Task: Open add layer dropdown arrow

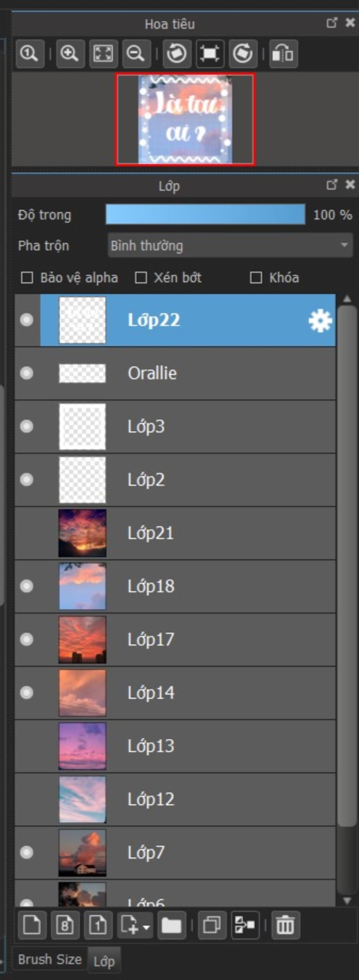Action: 147,927
